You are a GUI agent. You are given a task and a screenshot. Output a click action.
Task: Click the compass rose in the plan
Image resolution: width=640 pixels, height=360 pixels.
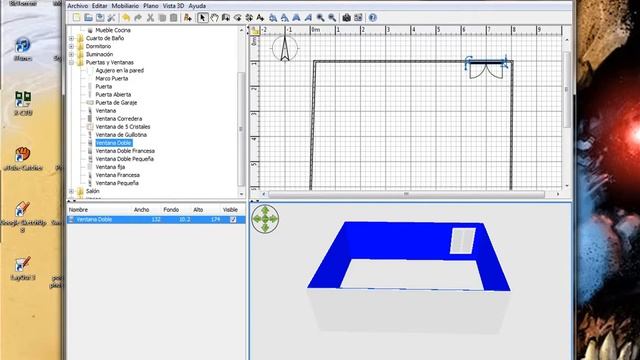[285, 49]
